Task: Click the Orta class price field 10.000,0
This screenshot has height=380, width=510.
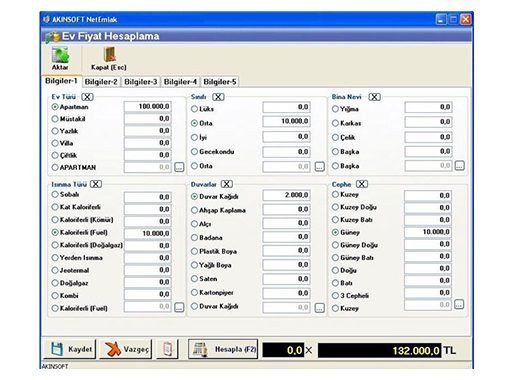Action: click(x=287, y=121)
